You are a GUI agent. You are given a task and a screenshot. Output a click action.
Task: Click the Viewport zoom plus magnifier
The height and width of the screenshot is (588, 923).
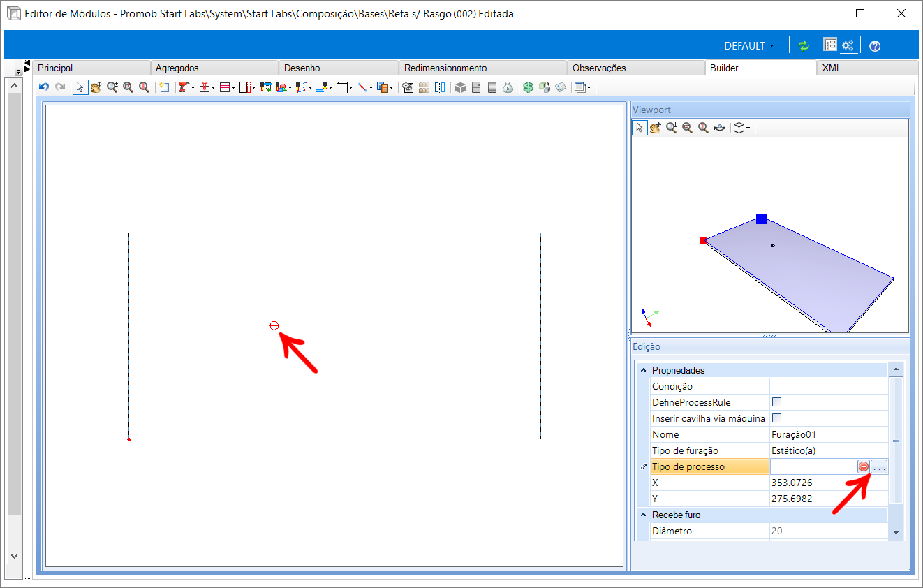(x=671, y=128)
